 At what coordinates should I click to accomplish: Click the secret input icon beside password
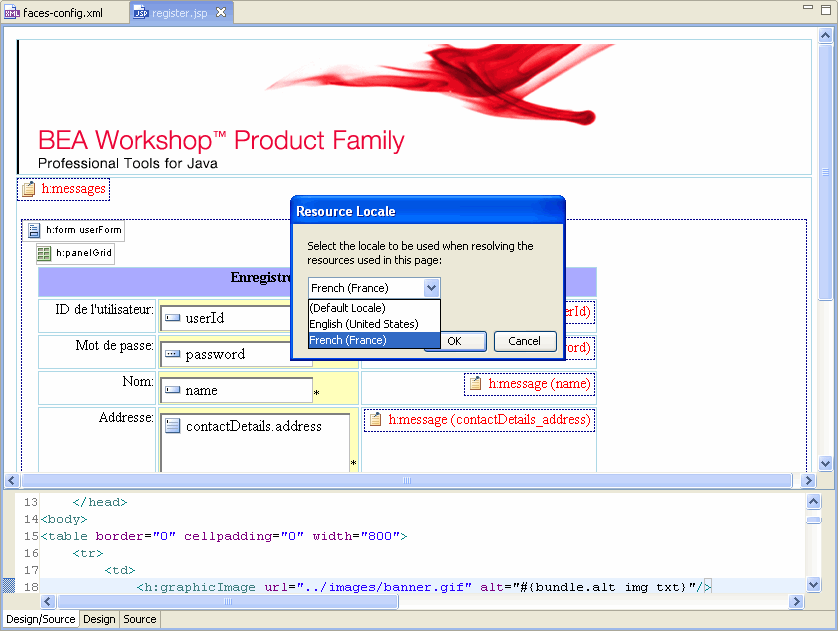173,354
